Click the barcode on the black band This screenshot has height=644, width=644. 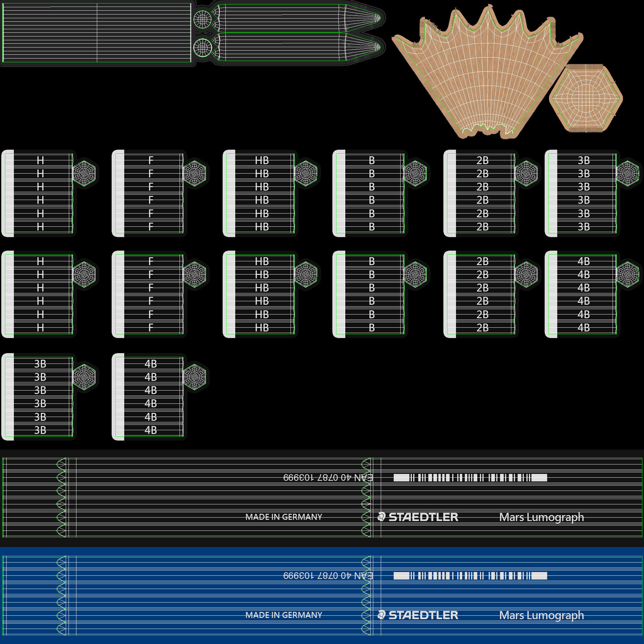[470, 478]
